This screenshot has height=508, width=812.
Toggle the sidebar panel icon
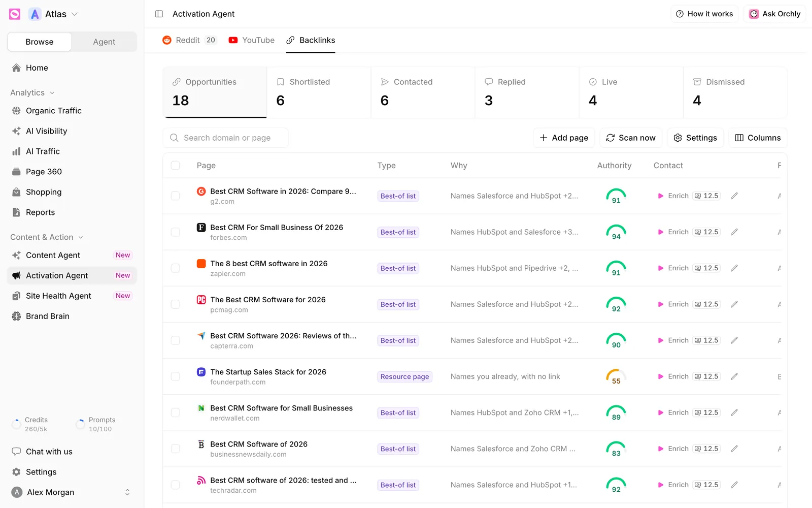159,14
